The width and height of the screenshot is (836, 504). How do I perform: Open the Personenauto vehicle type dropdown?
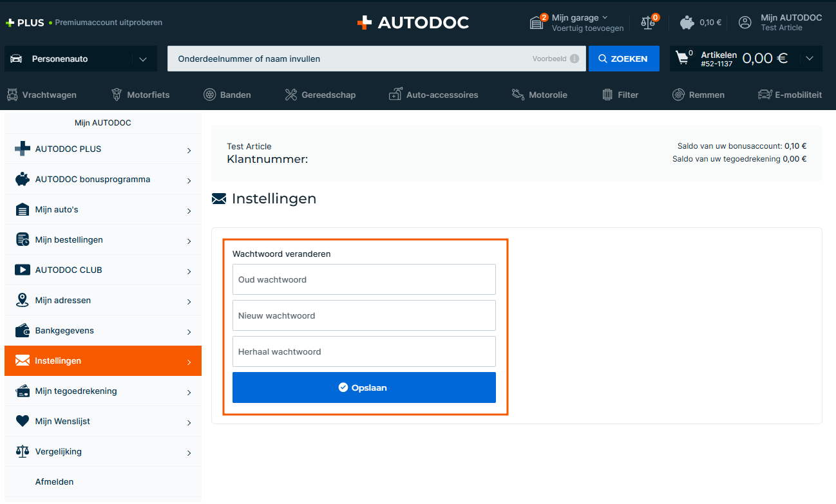point(81,59)
